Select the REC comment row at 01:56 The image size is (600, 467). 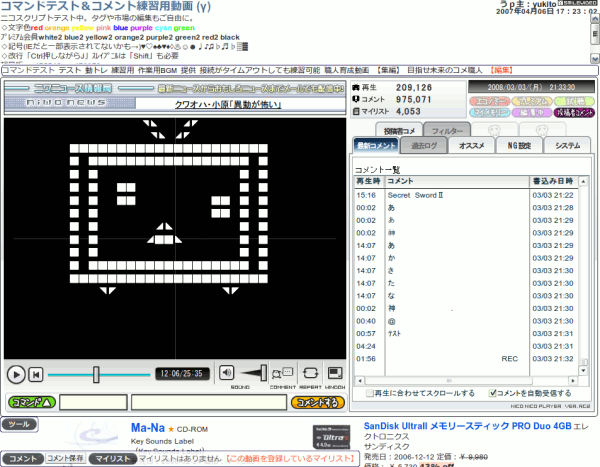pyautogui.click(x=466, y=359)
